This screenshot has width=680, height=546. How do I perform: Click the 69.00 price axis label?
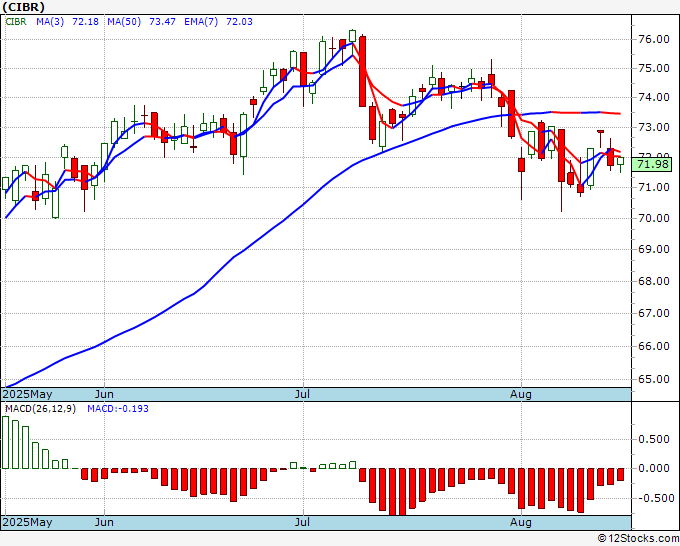654,249
